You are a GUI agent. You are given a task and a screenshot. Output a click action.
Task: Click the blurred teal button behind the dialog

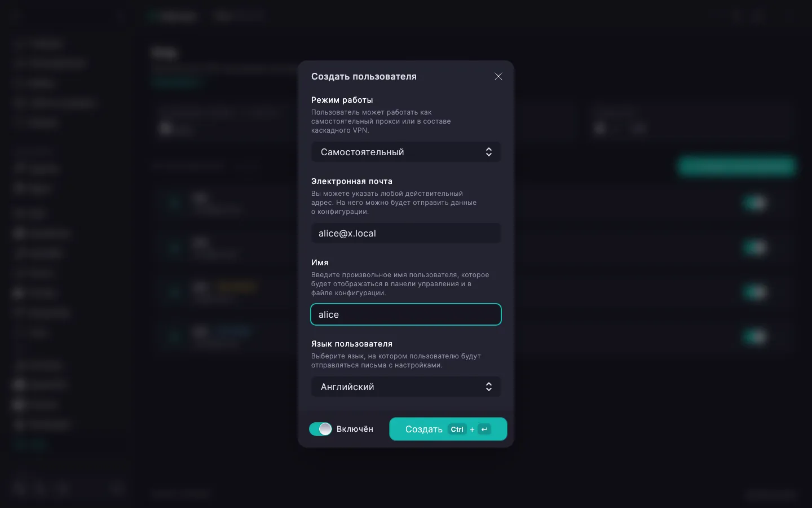point(736,166)
